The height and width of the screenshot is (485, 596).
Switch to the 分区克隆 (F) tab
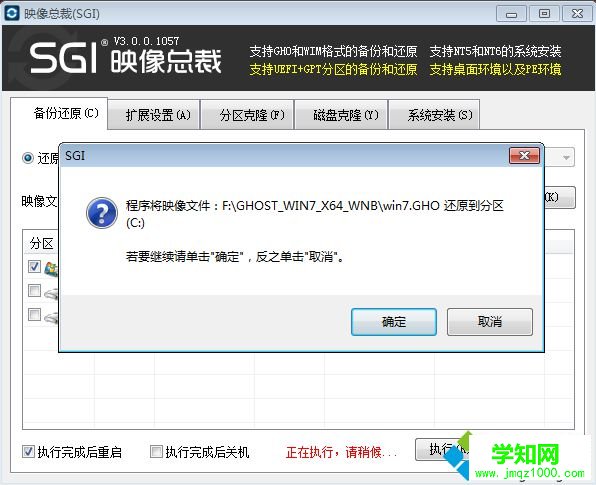point(247,115)
